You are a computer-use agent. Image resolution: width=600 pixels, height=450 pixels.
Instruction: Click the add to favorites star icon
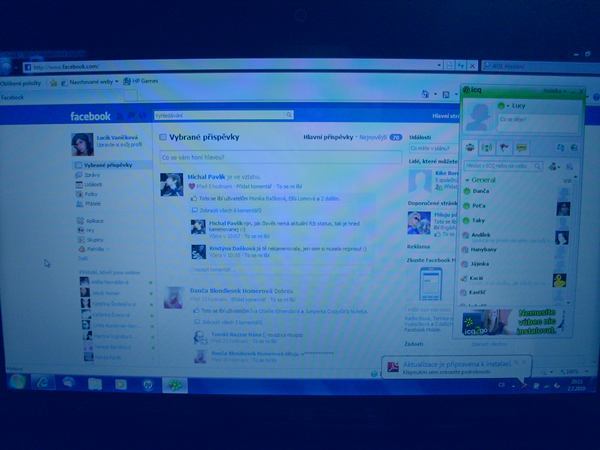coord(54,83)
